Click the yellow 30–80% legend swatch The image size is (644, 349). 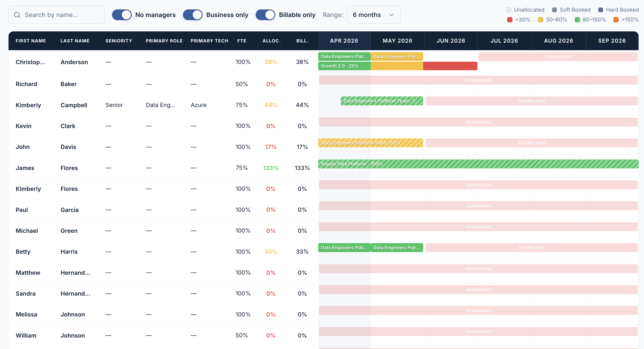click(x=540, y=20)
